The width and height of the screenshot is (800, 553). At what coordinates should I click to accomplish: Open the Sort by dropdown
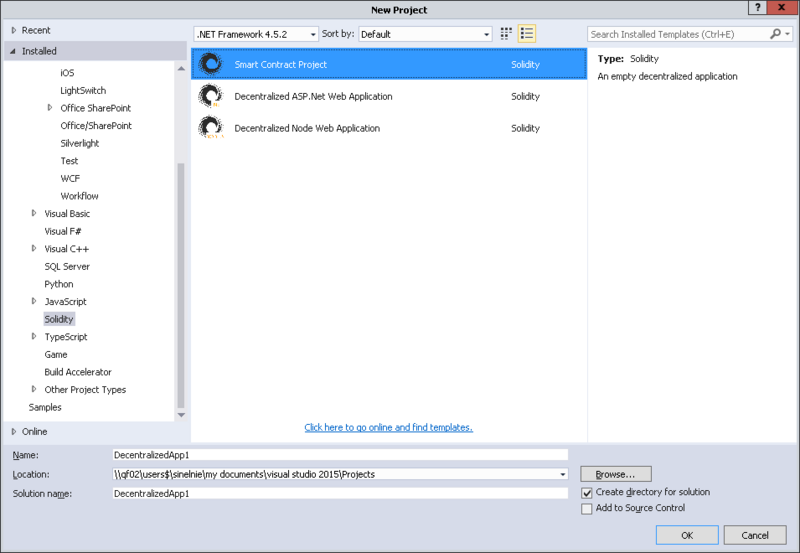point(425,34)
